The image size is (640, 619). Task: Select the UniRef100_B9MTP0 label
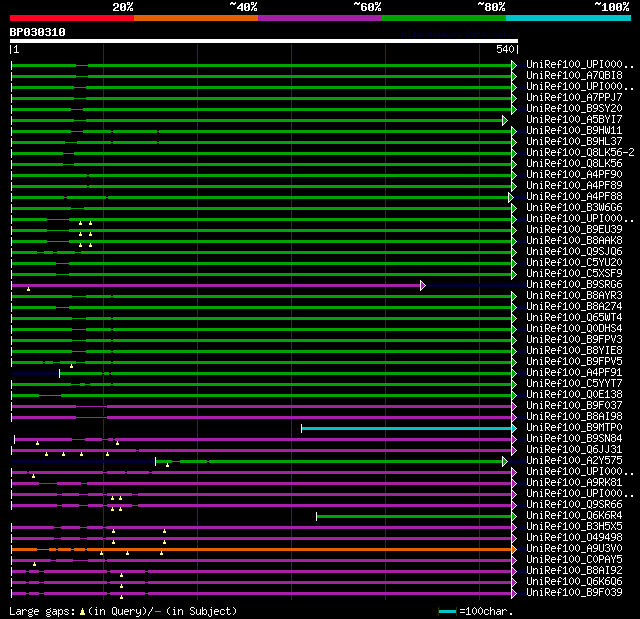[574, 428]
